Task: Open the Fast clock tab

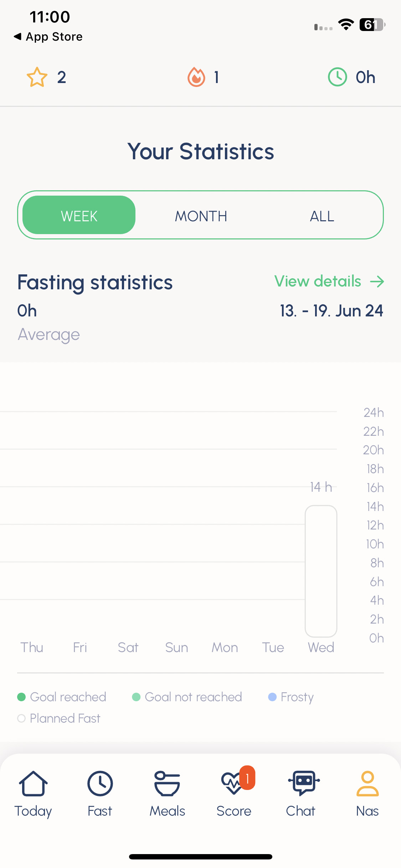Action: 100,794
